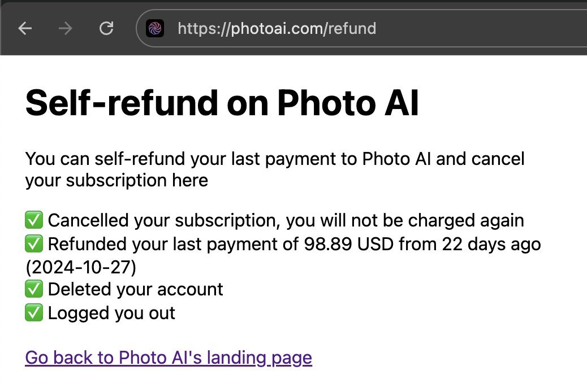Viewport: 587px width, 392px height.
Task: Click the green checkmark beside Cancelled your subscription
Action: coord(34,220)
